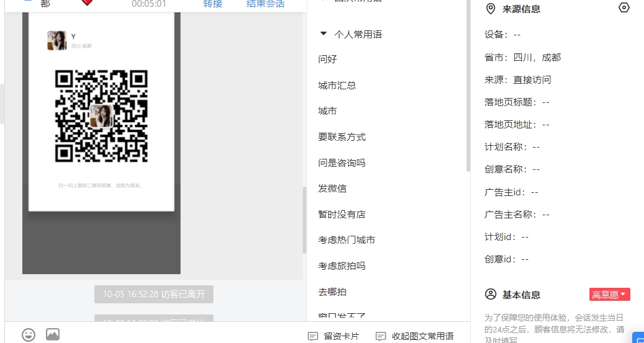Click the chat history scrollbar
The width and height of the screenshot is (644, 343).
[x=305, y=220]
